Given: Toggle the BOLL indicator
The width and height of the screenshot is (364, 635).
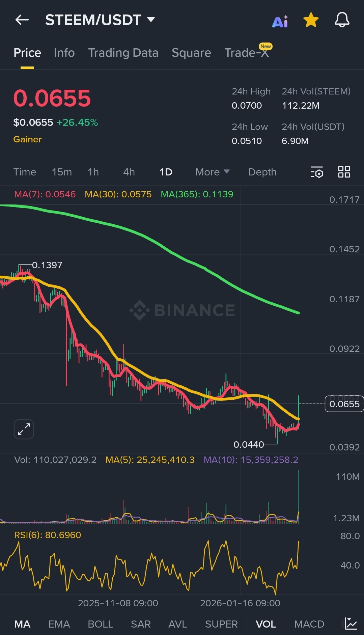Looking at the screenshot, I should coord(100,624).
